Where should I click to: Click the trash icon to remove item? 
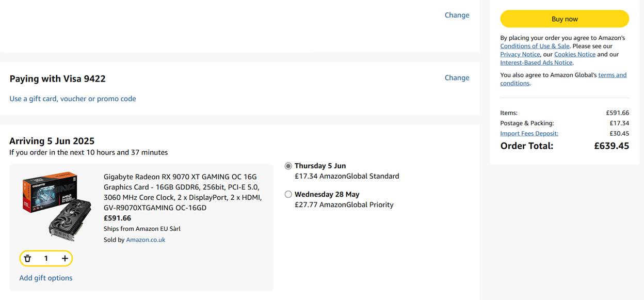(28, 258)
